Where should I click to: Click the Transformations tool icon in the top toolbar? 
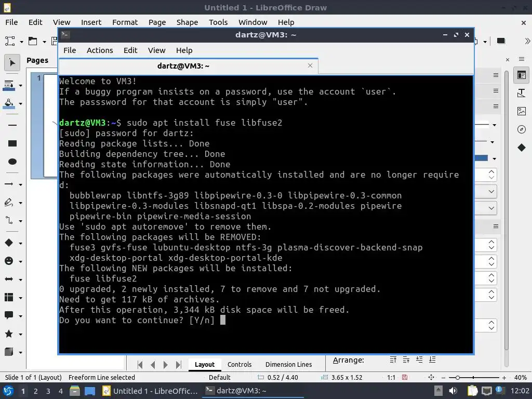[10, 41]
